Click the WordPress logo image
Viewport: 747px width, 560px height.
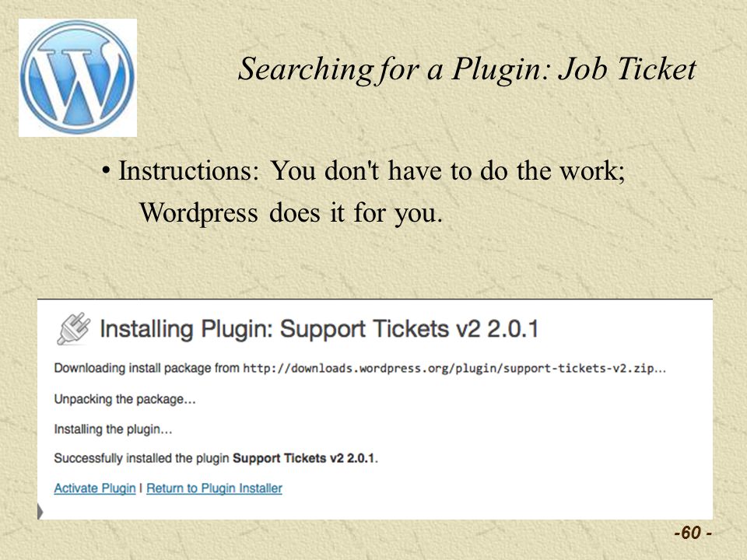click(78, 78)
